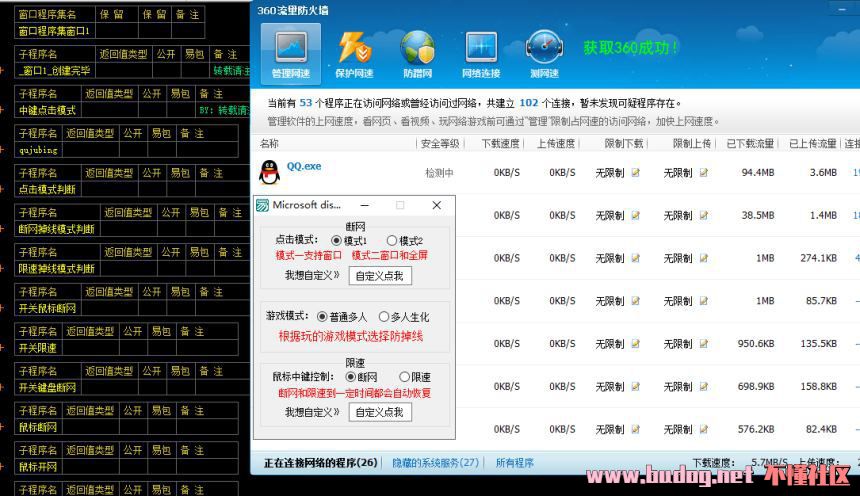Click 自定义点我 button under 限速 section
860x496 pixels.
(380, 412)
